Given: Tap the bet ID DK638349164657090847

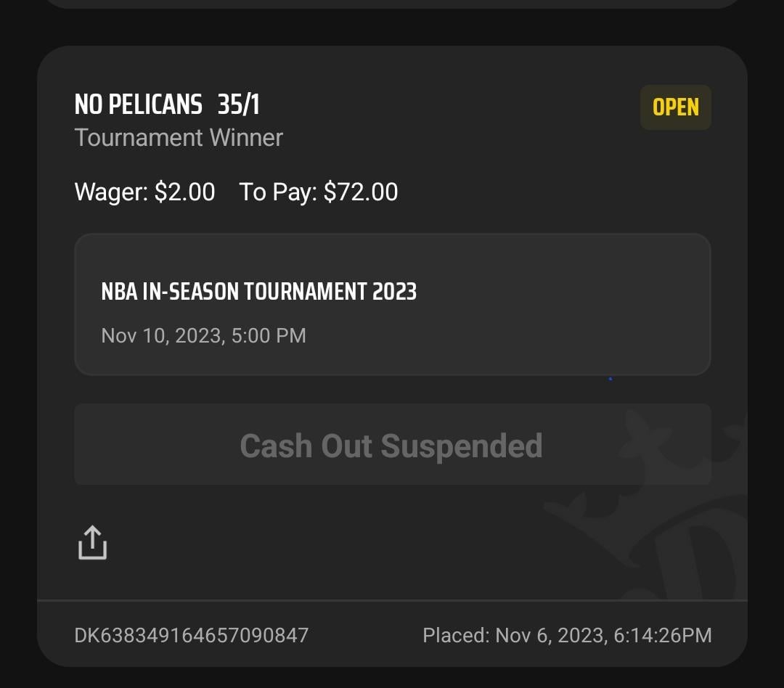Looking at the screenshot, I should [x=192, y=636].
